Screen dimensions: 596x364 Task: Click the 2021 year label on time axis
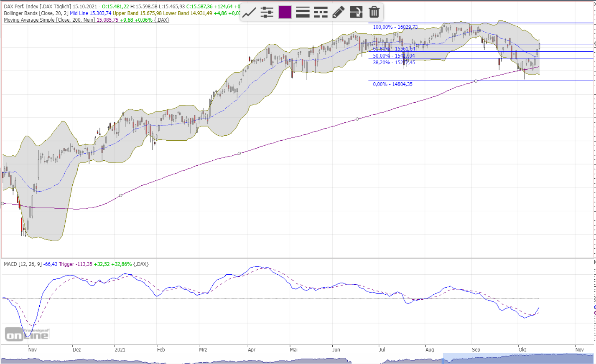(120, 350)
